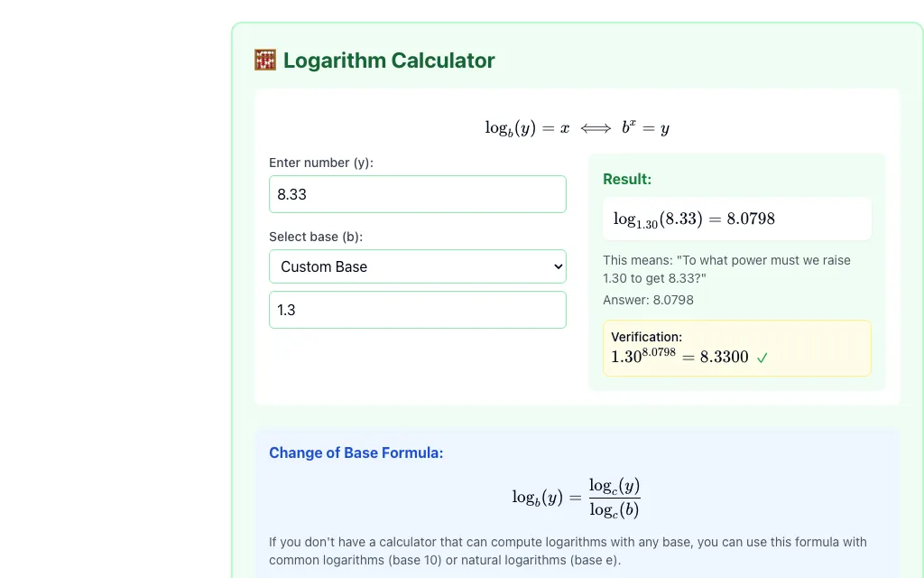Click the custom base value field showing 1.3
This screenshot has height=578, width=924.
coord(417,310)
